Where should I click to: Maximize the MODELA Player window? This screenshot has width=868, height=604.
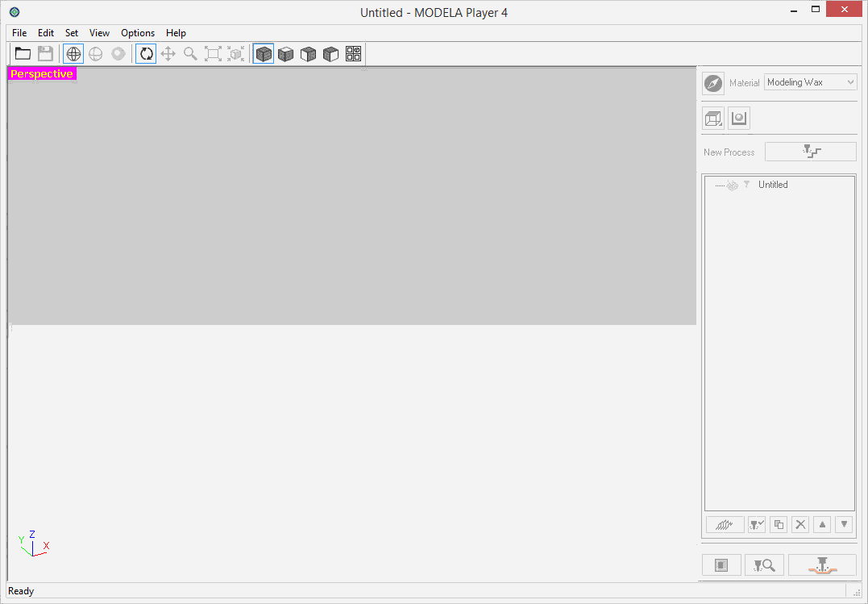click(x=816, y=9)
